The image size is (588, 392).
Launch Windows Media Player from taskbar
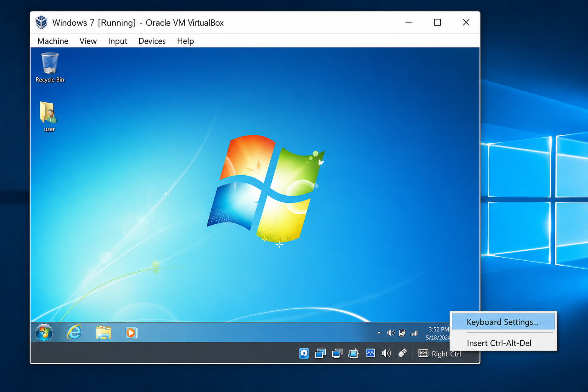tap(131, 333)
